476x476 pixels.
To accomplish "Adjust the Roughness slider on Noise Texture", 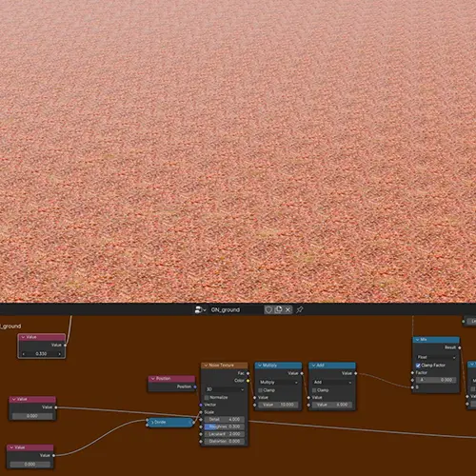I will [225, 426].
